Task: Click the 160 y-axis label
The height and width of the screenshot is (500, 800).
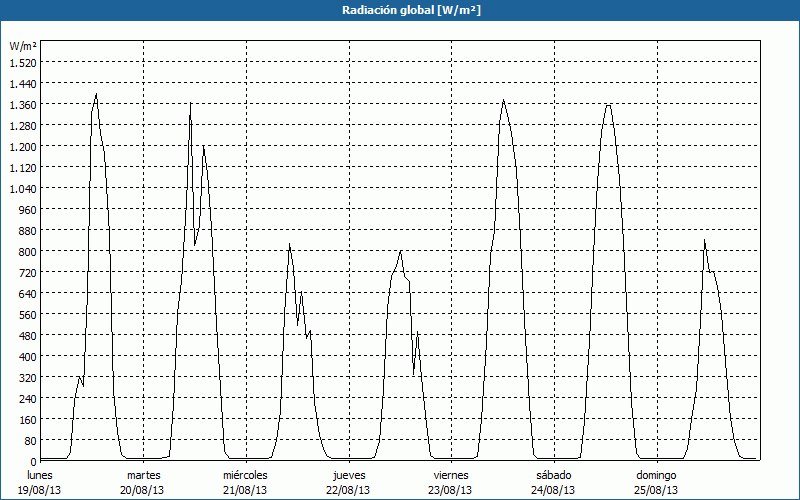Action: point(28,419)
